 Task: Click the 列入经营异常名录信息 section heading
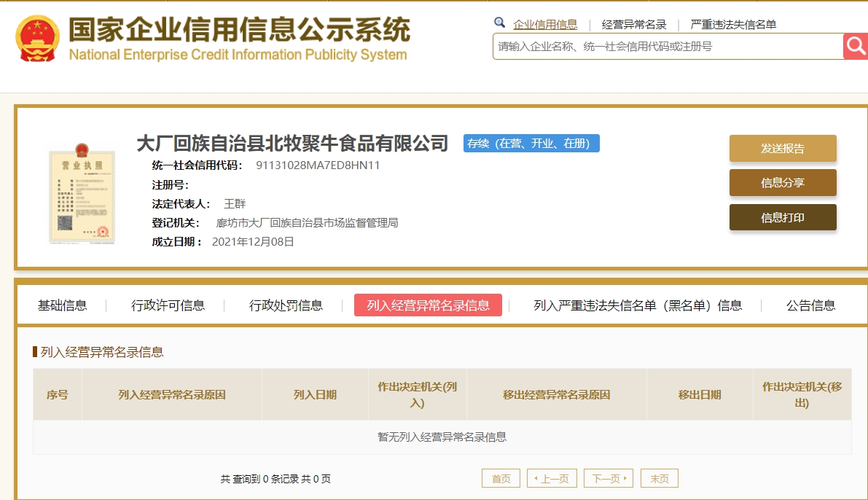point(102,352)
